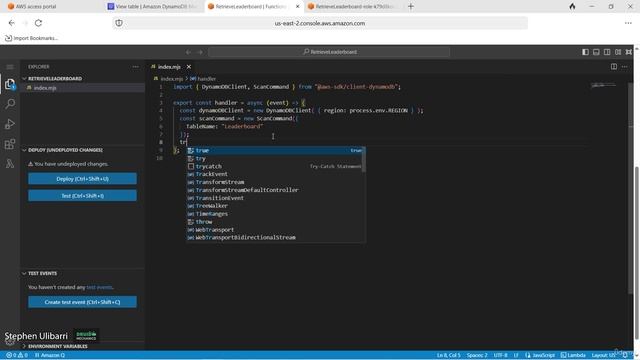
Task: Follow the test events link
Action: point(99,287)
